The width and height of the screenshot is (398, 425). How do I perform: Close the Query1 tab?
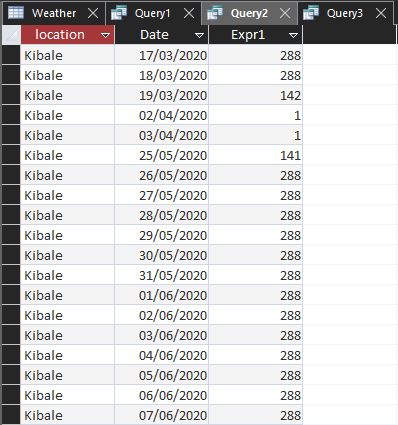[x=189, y=13]
